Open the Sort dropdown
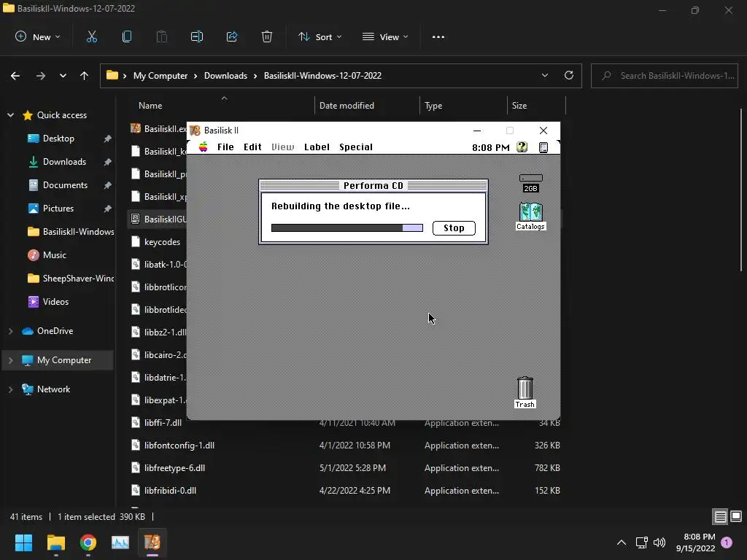Image resolution: width=747 pixels, height=560 pixels. click(320, 36)
